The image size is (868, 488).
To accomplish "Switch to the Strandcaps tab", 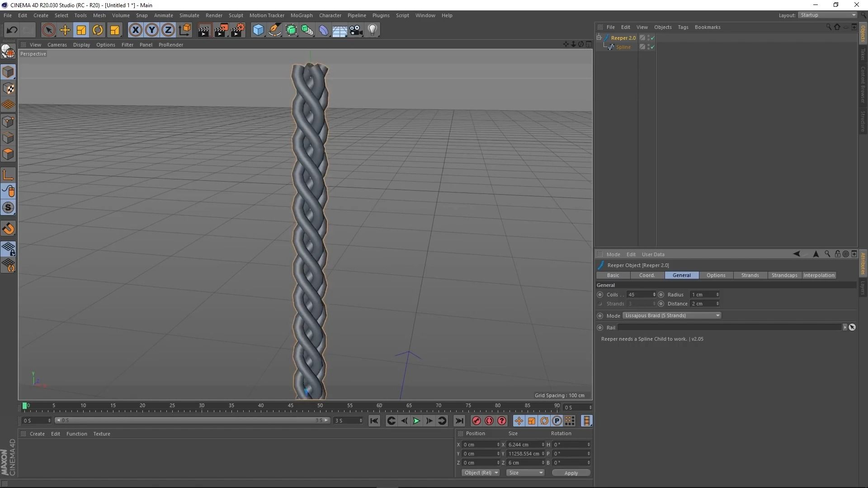I will (784, 275).
